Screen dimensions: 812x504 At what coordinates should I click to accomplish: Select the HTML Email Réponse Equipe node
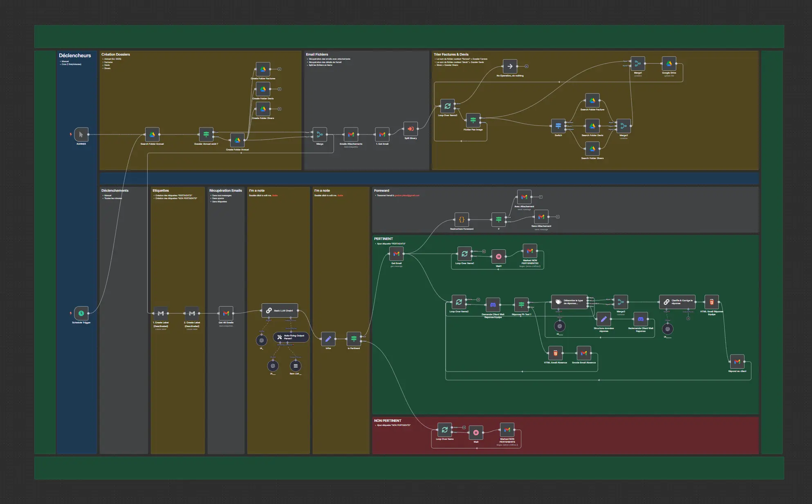click(x=711, y=302)
